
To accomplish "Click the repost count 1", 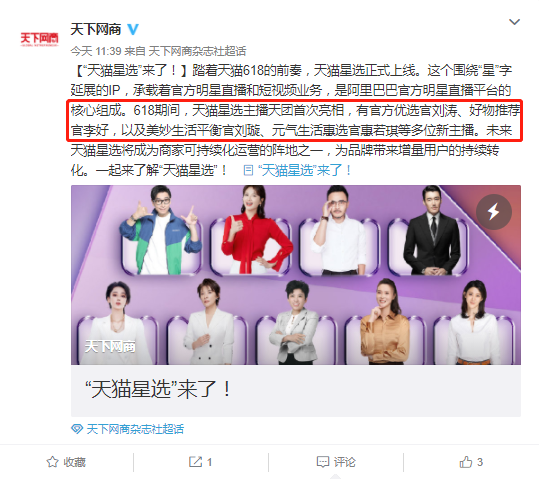I will pos(209,462).
